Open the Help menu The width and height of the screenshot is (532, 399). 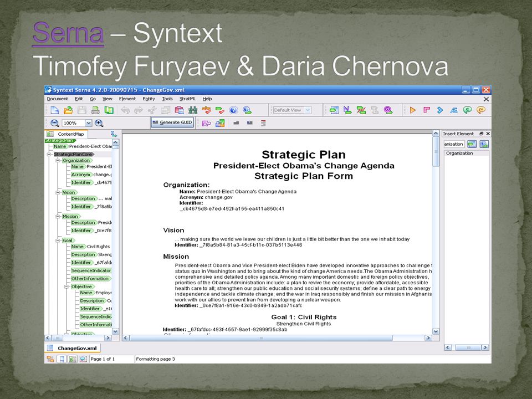(207, 99)
